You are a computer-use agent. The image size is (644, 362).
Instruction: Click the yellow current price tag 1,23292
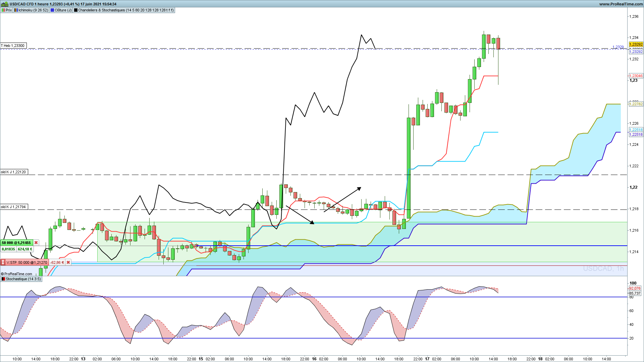click(636, 45)
